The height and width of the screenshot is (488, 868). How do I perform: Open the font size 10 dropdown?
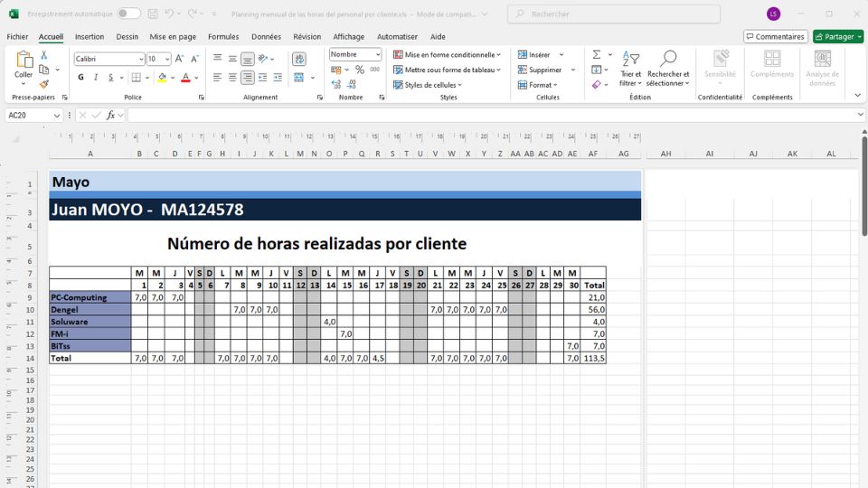(167, 59)
